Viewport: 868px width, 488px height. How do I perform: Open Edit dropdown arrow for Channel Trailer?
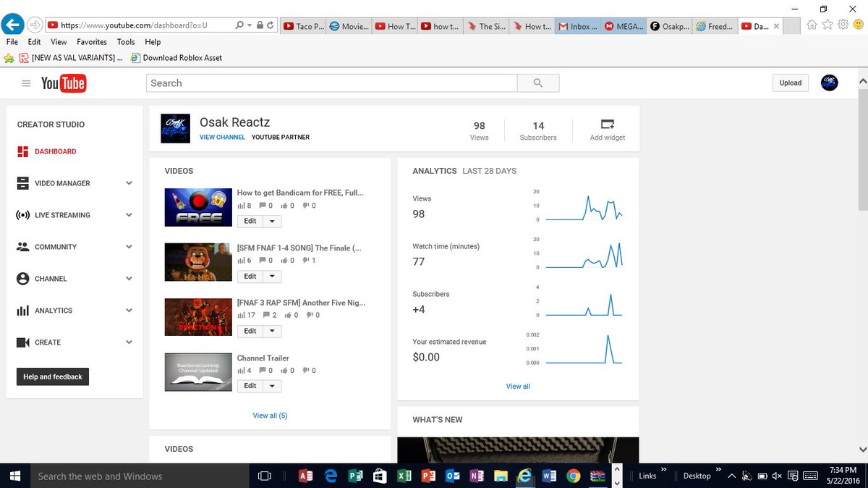pyautogui.click(x=272, y=387)
